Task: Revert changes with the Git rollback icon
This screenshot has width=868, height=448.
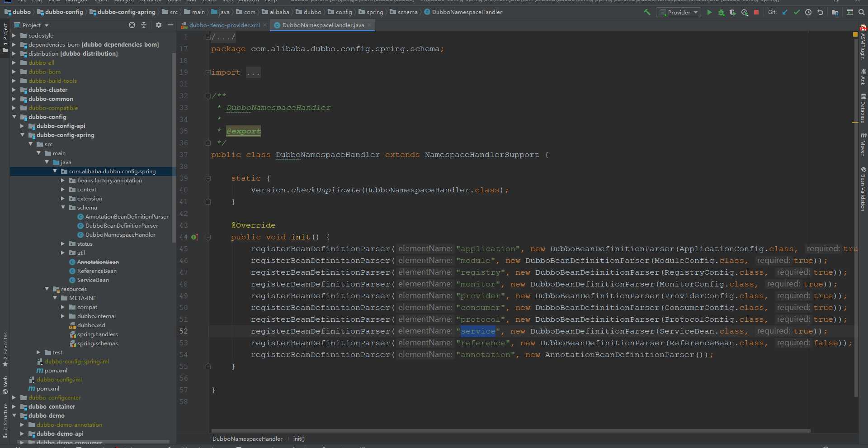Action: (x=820, y=12)
